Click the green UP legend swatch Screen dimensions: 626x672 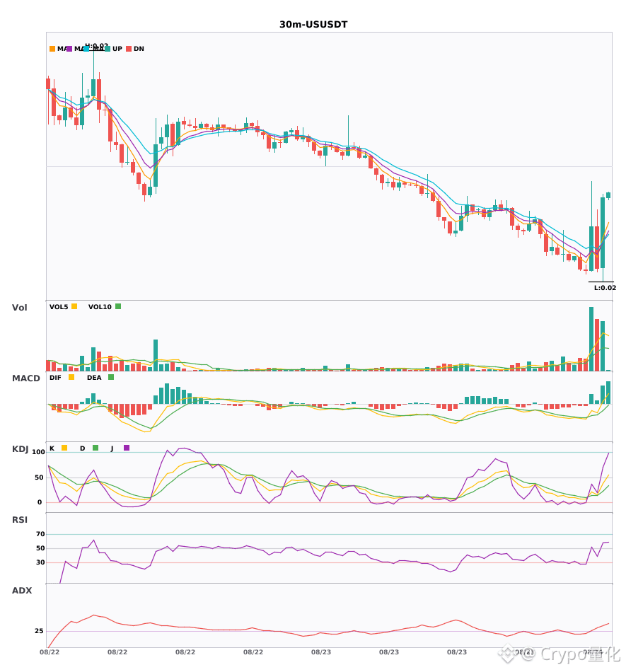[x=108, y=49]
